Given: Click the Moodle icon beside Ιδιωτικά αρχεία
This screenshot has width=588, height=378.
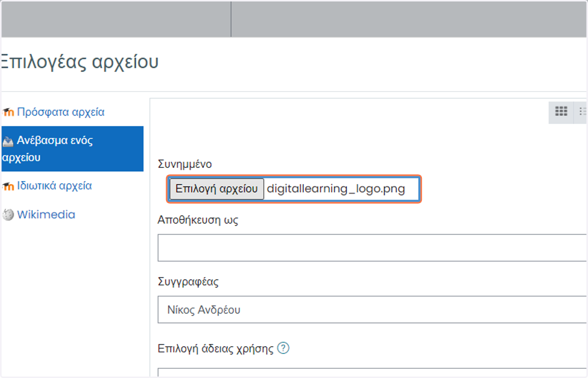Looking at the screenshot, I should click(x=8, y=187).
